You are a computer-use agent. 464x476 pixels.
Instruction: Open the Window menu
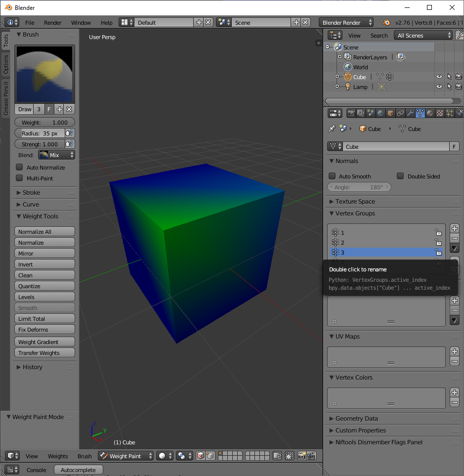pos(81,23)
